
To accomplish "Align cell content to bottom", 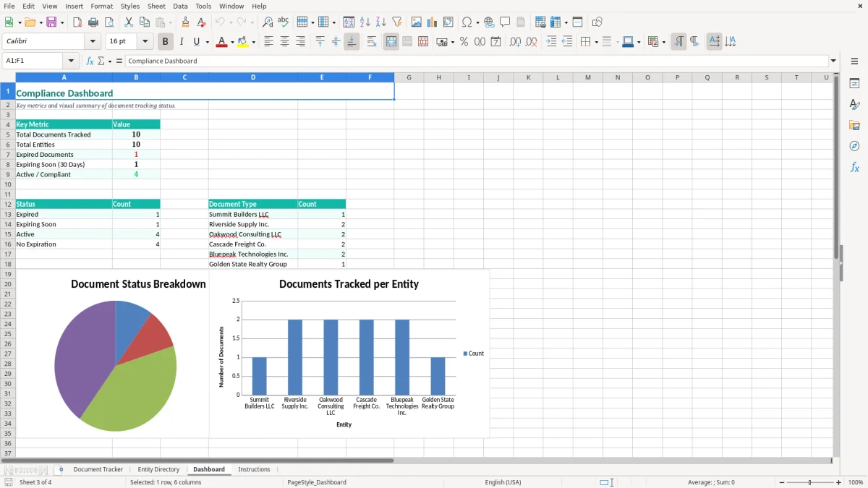I will [x=352, y=42].
